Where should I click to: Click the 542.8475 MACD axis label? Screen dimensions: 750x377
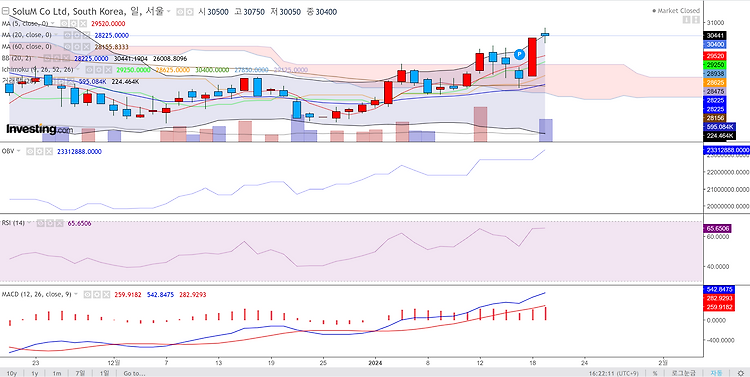719,290
